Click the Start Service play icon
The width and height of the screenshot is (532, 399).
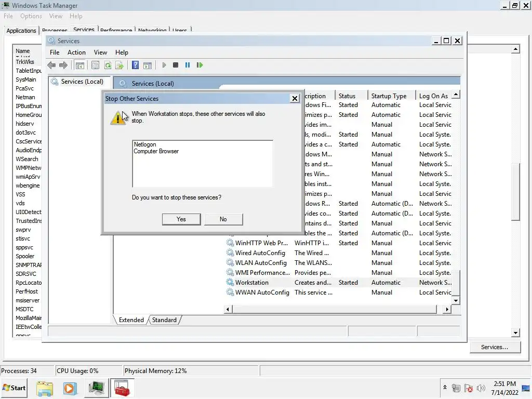tap(164, 65)
